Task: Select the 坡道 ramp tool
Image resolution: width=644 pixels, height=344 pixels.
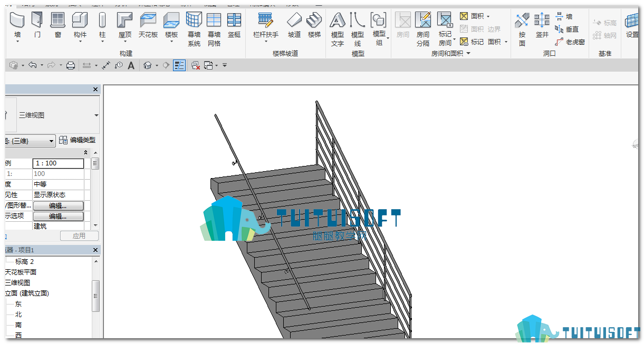Action: pos(294,25)
